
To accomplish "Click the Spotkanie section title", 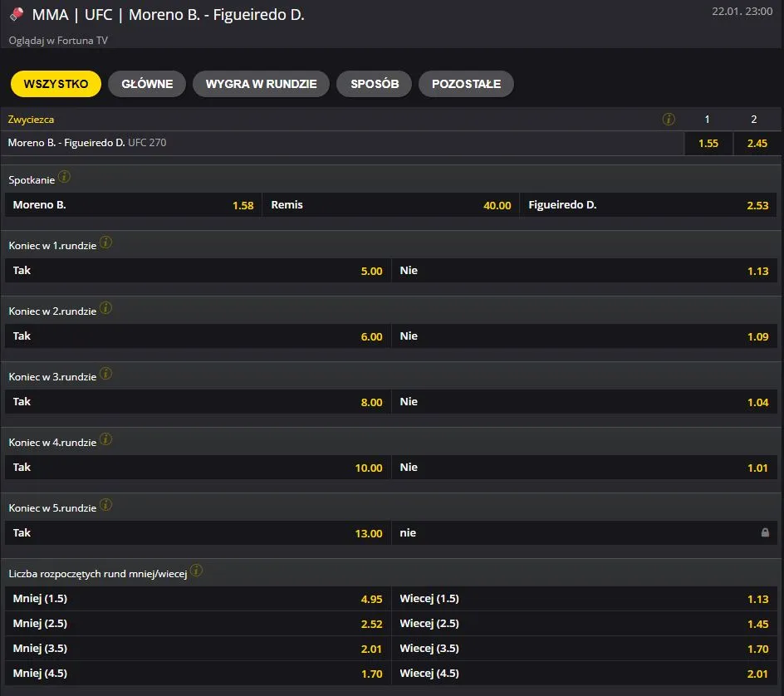I will 32,180.
